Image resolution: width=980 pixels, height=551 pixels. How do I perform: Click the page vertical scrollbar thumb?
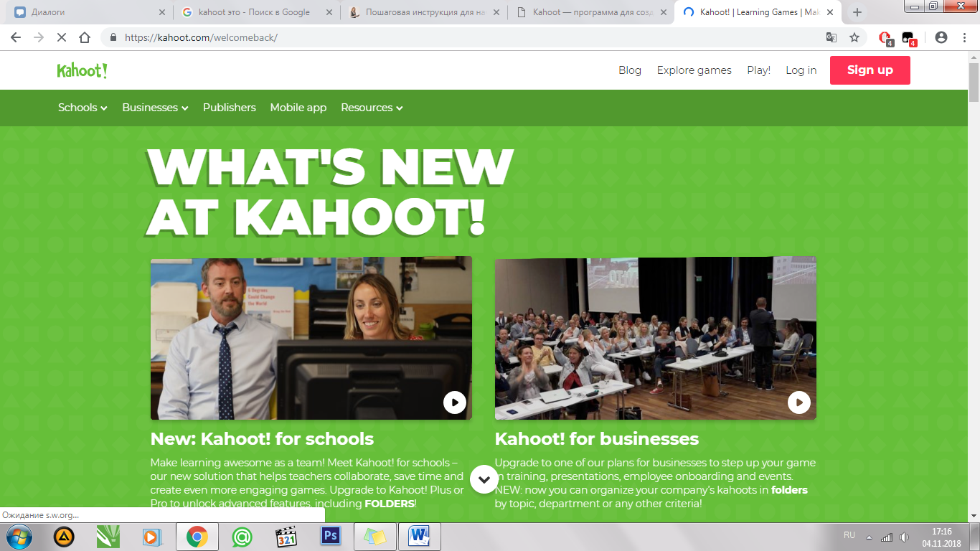[x=974, y=83]
